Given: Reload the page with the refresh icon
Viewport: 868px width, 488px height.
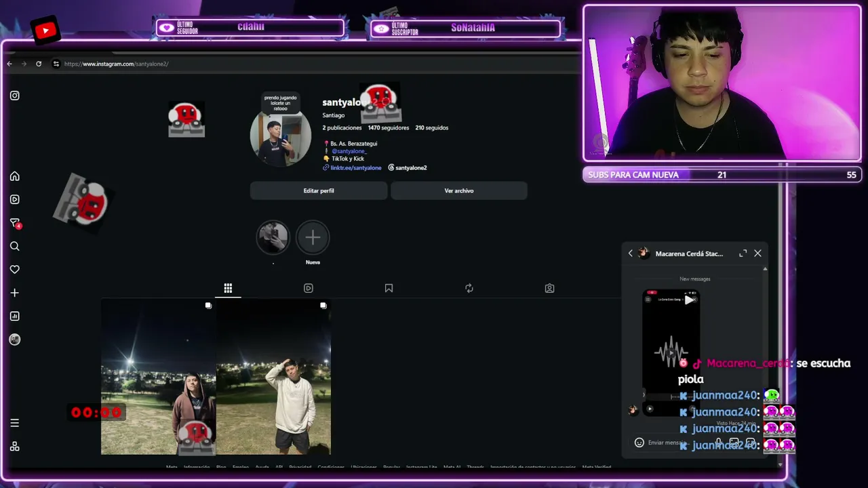Looking at the screenshot, I should [x=39, y=64].
